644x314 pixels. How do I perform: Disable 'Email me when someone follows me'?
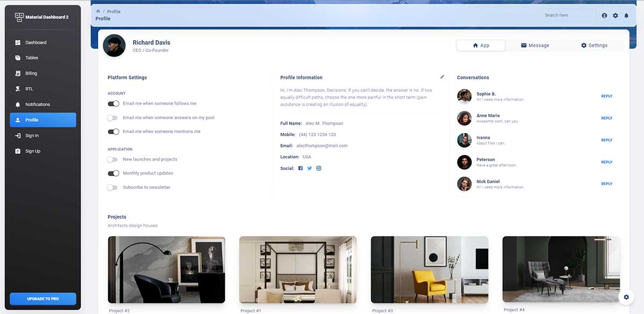point(113,104)
